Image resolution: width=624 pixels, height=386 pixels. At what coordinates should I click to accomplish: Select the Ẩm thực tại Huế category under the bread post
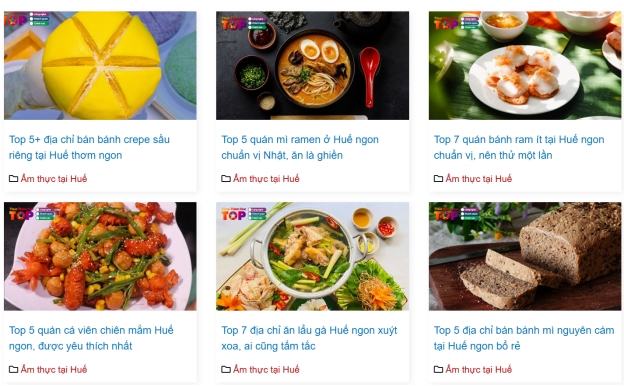tap(479, 369)
